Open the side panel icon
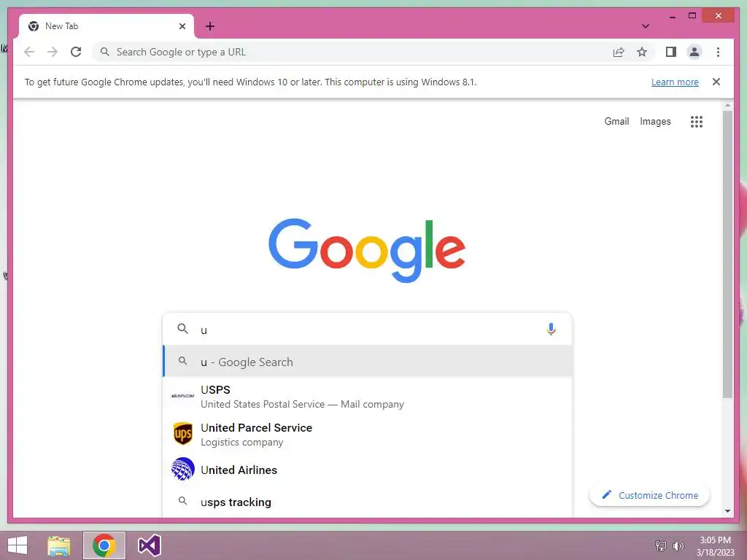Viewport: 747px width, 560px height. [671, 52]
